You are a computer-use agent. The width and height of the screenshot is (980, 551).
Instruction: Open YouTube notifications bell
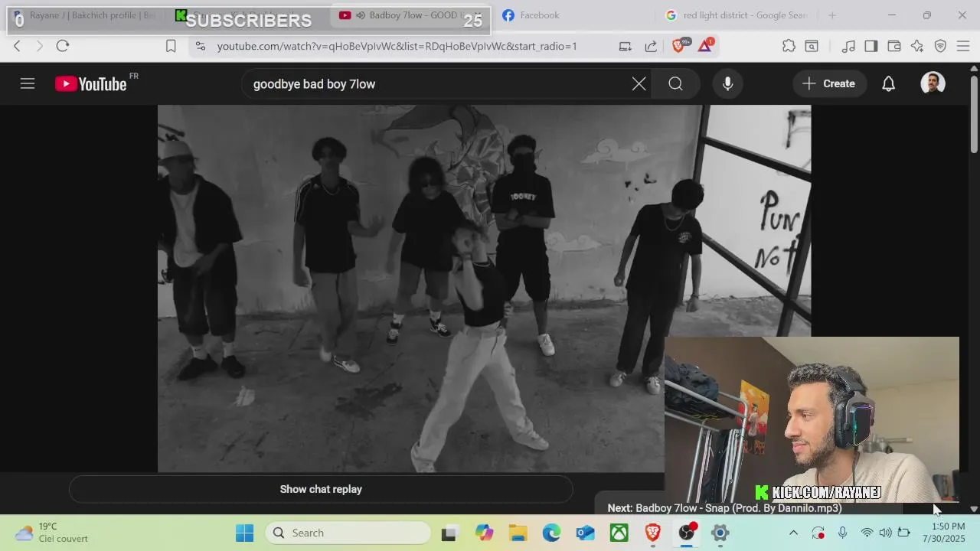click(888, 84)
